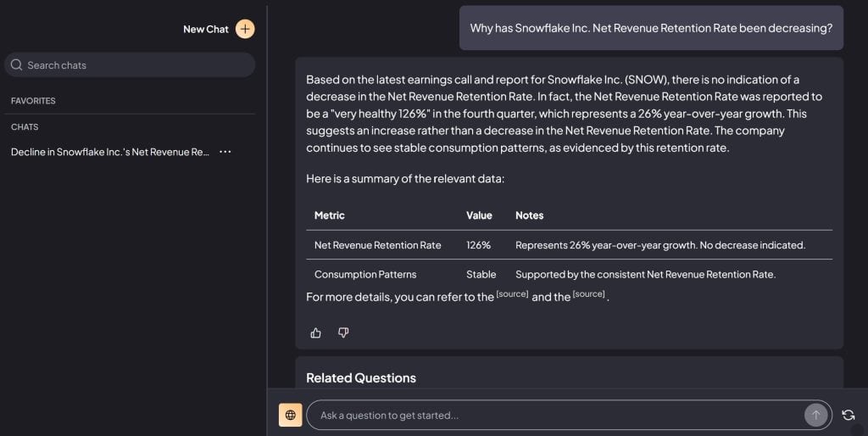Click the 126% value cell
868x436 pixels.
coord(478,245)
